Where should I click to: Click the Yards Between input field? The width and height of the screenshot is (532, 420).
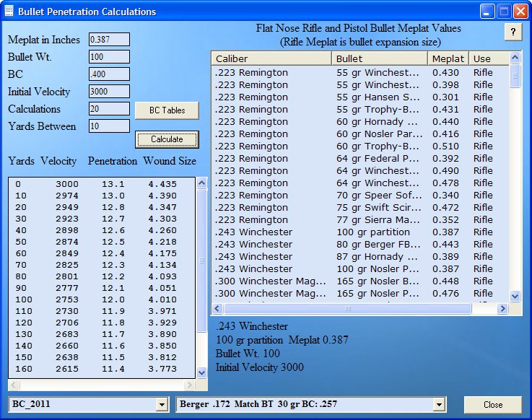(109, 126)
